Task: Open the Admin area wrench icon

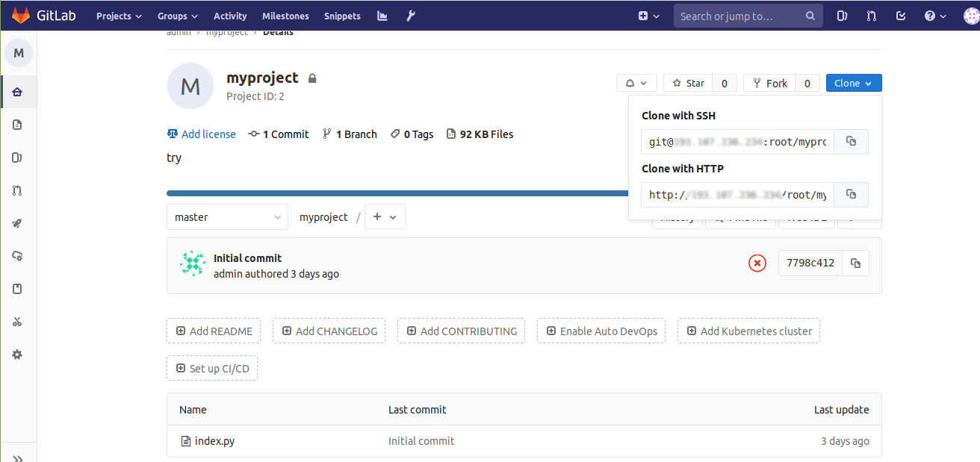Action: (411, 16)
